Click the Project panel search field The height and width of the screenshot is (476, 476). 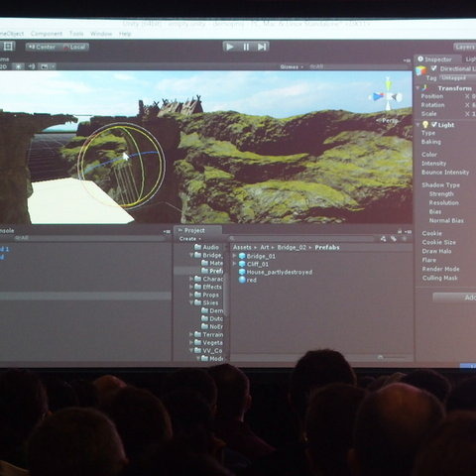(x=301, y=239)
